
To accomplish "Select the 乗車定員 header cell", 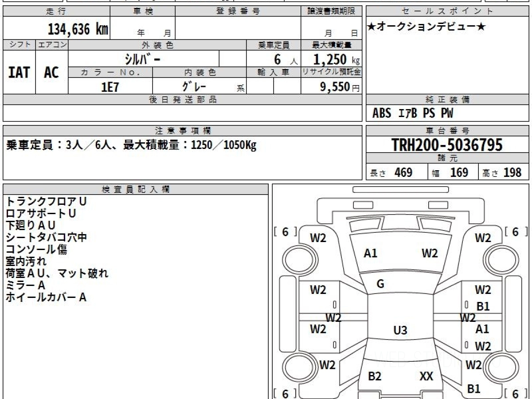I will (274, 45).
